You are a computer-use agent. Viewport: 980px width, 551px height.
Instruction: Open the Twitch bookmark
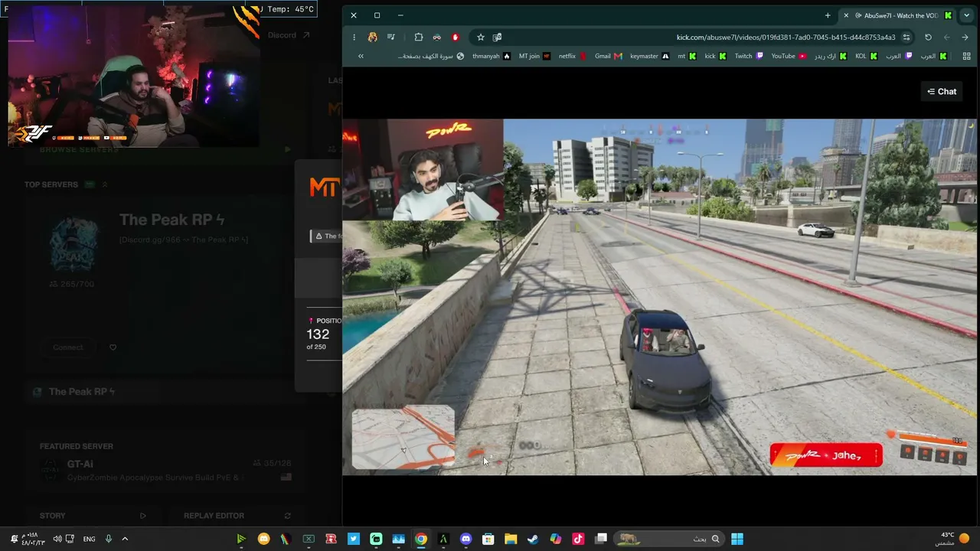(x=749, y=56)
